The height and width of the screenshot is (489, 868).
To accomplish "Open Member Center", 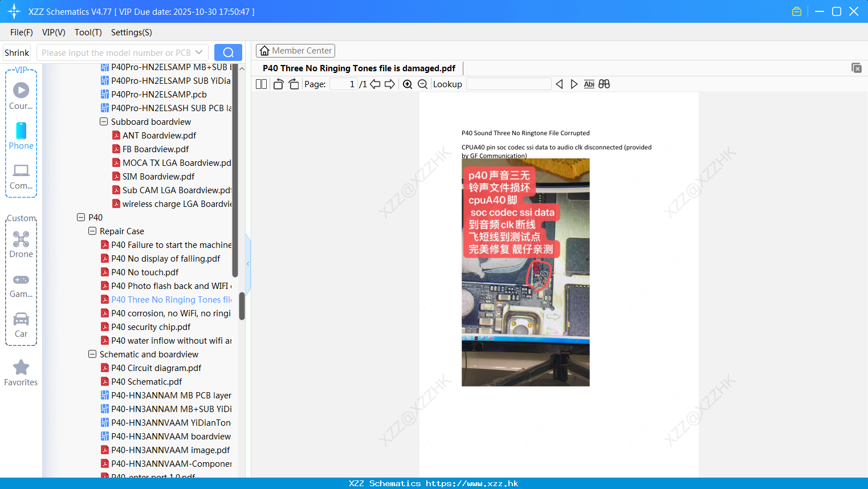I will pos(295,51).
